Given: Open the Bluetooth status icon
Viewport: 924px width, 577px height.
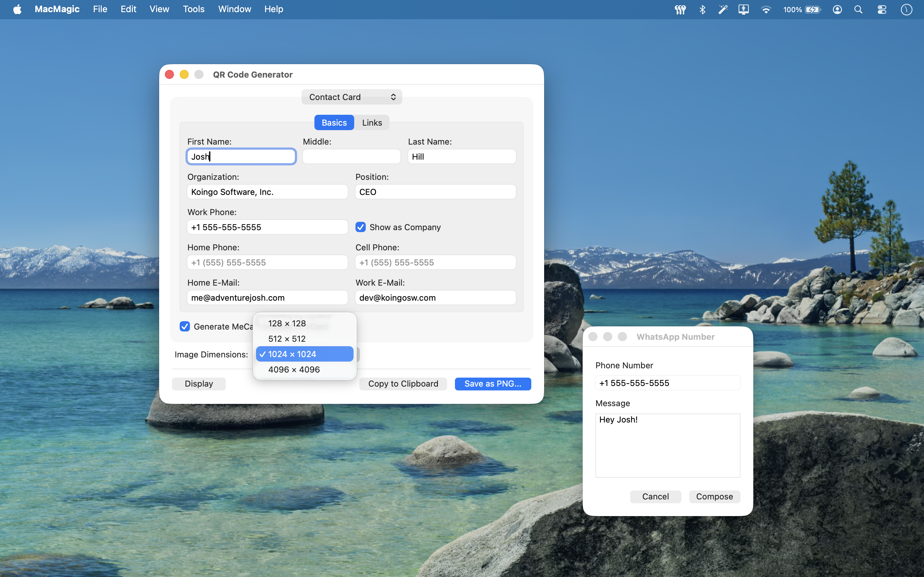Looking at the screenshot, I should (x=702, y=10).
